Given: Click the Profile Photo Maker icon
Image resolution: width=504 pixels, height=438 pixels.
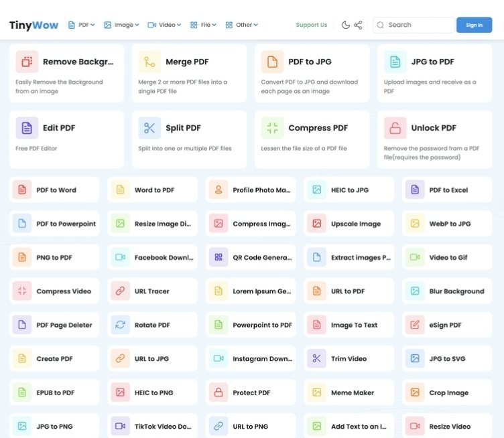Looking at the screenshot, I should click(218, 190).
